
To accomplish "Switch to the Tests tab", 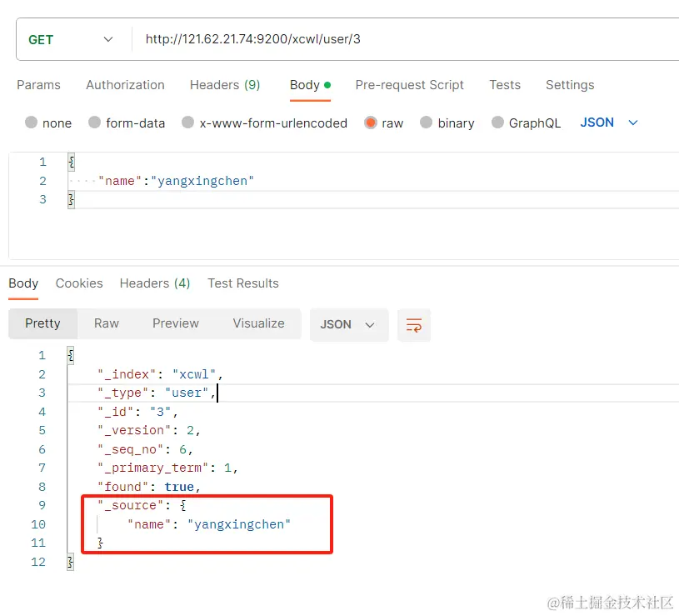I will (505, 85).
